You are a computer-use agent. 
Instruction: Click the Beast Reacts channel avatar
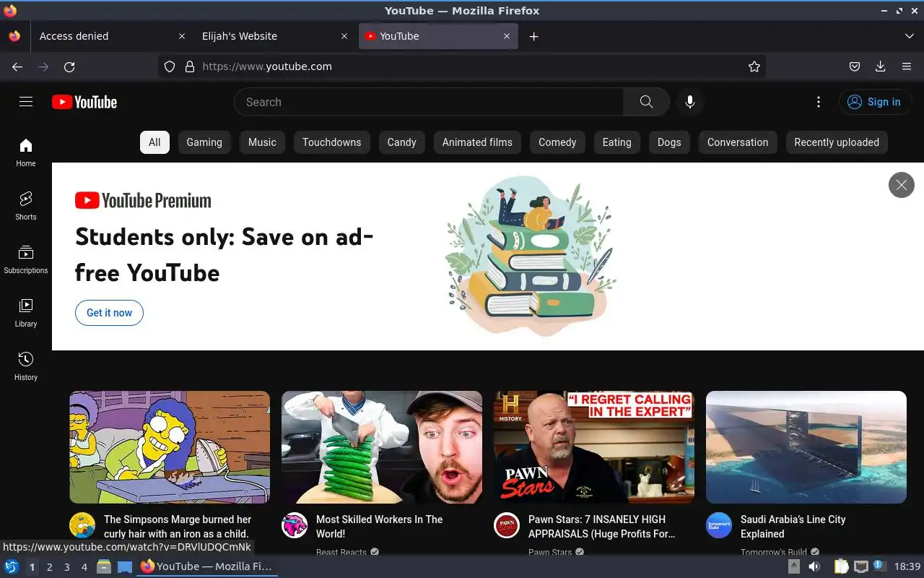pyautogui.click(x=295, y=525)
